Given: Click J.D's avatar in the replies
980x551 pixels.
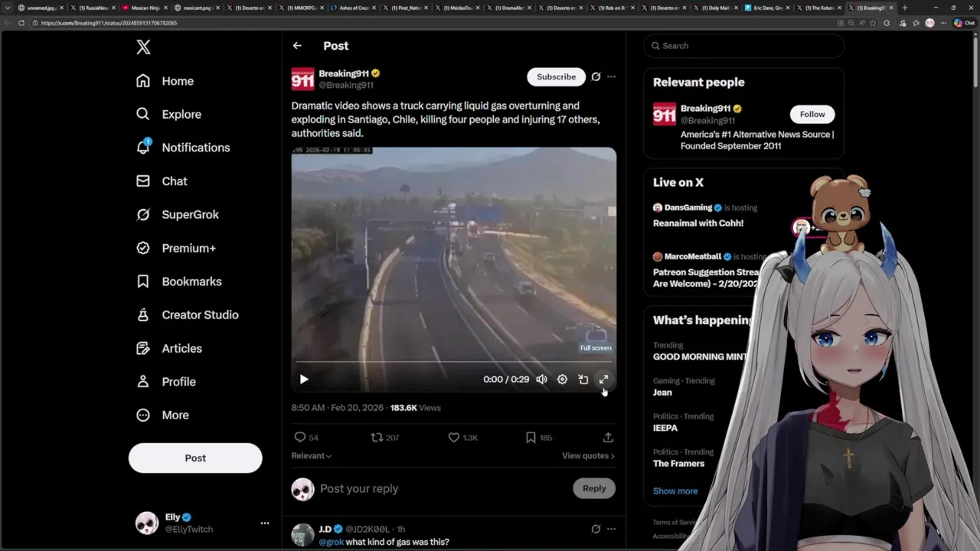Looking at the screenshot, I should [x=302, y=535].
